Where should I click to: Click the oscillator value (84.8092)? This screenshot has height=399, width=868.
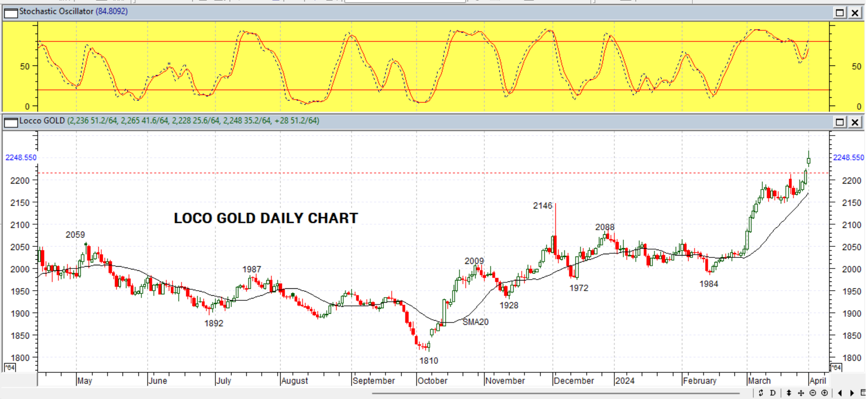[112, 11]
